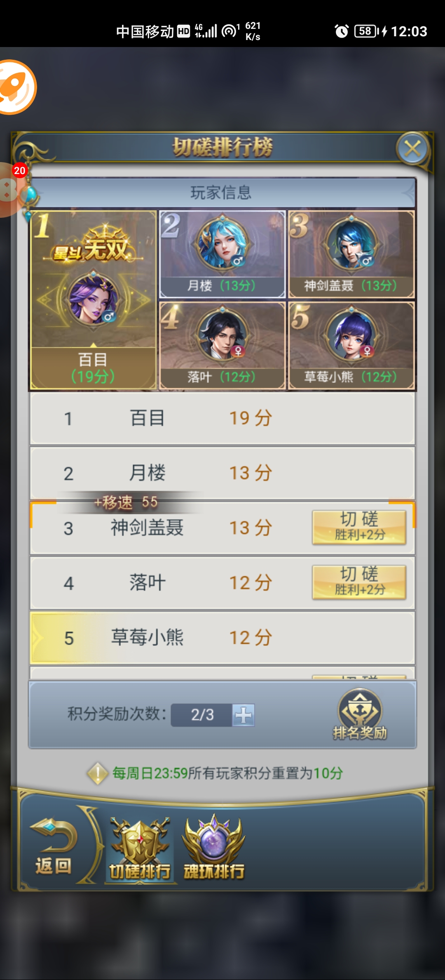This screenshot has width=445, height=980.
Task: Challenge 神剑盖聂 with 切磋 button
Action: 359,527
